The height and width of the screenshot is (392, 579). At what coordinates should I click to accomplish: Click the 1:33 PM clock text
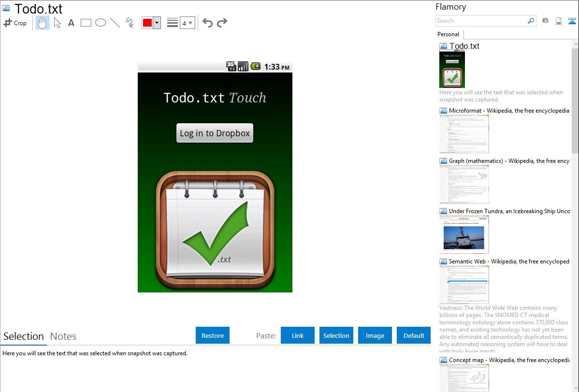click(x=277, y=67)
